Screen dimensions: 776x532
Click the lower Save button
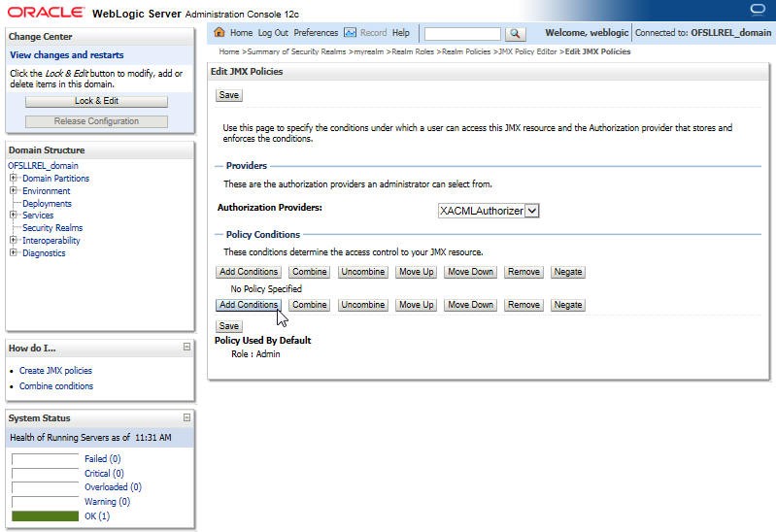pyautogui.click(x=229, y=326)
